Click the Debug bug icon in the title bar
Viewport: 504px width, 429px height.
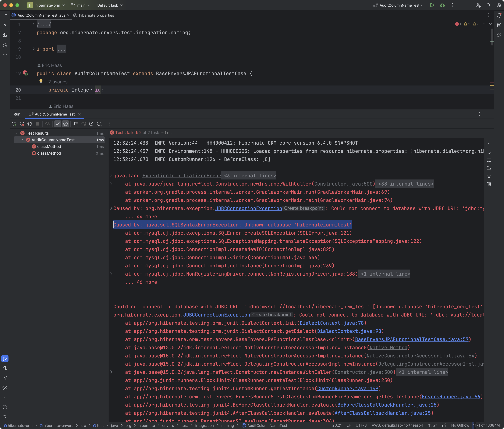442,5
